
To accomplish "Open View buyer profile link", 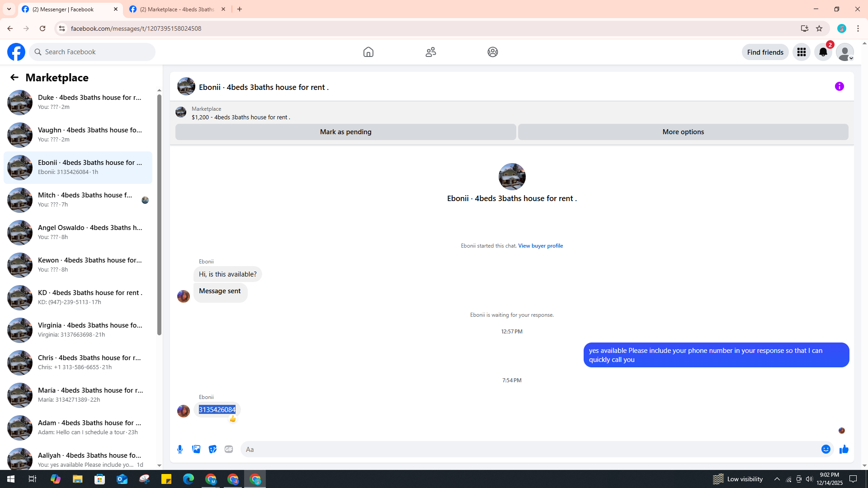I will (x=540, y=246).
